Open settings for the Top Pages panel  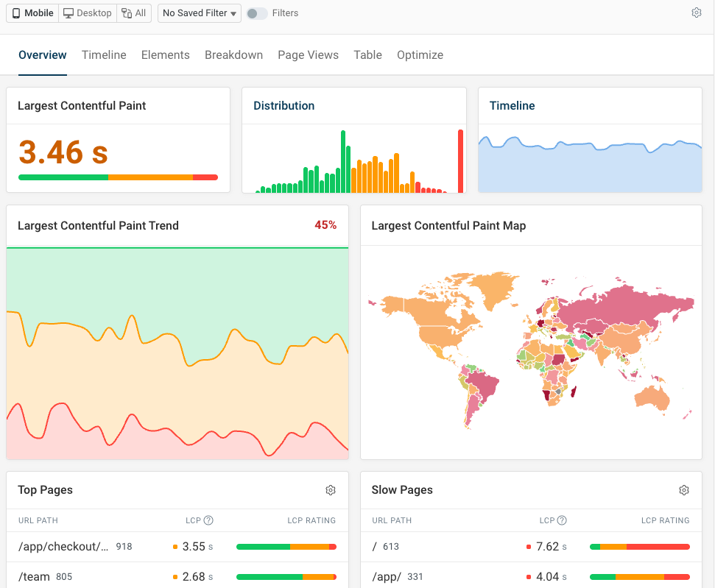[331, 490]
